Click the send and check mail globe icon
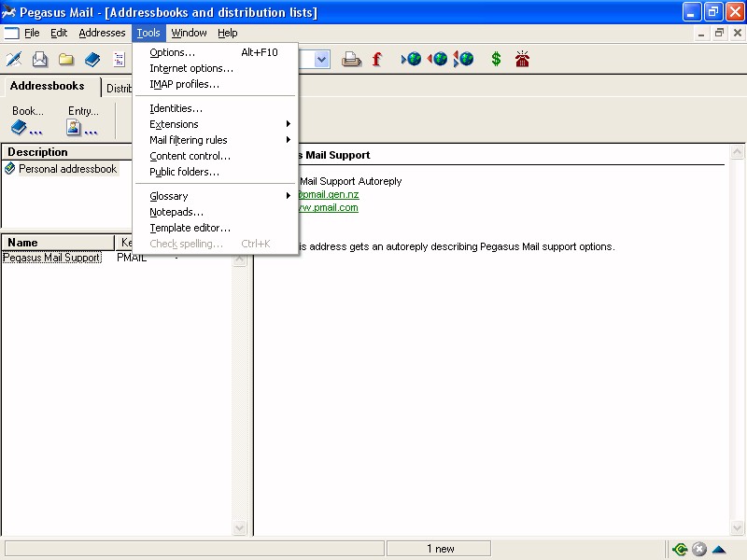 point(463,59)
